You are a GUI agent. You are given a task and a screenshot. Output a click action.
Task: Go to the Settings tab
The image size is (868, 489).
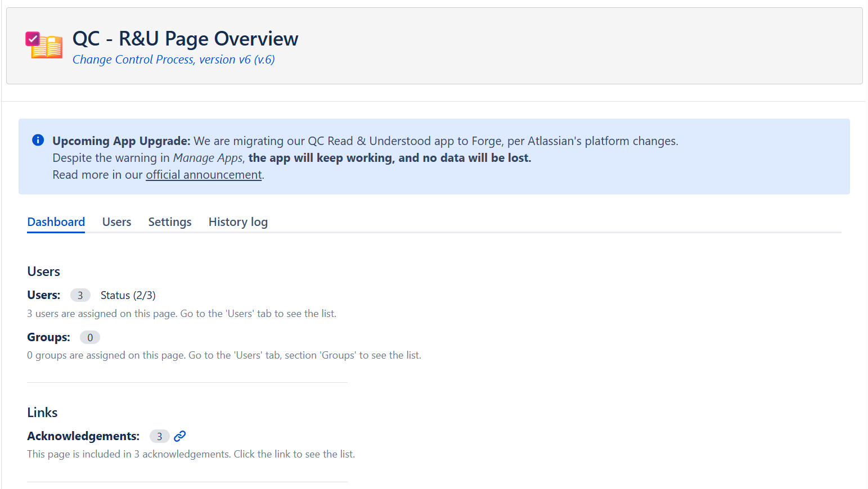170,222
